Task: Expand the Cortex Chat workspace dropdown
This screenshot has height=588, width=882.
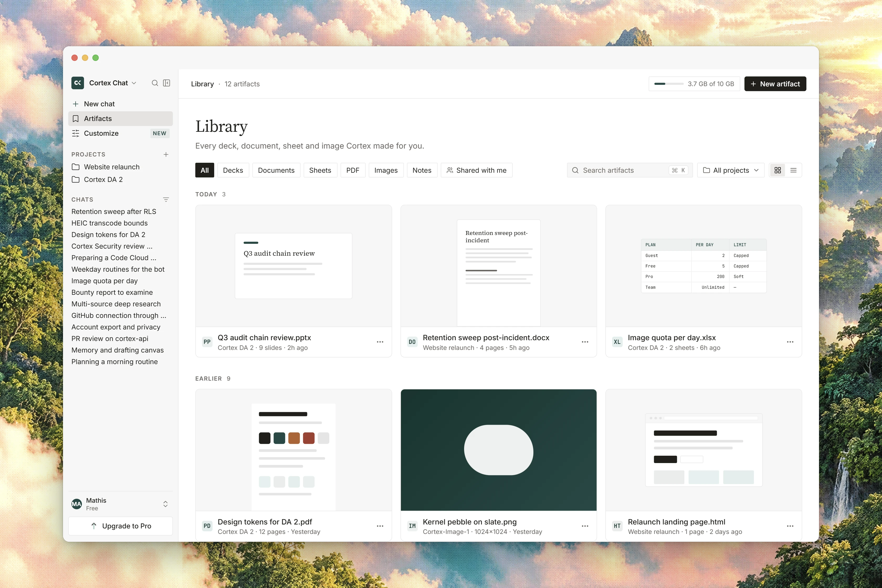Action: pyautogui.click(x=134, y=83)
